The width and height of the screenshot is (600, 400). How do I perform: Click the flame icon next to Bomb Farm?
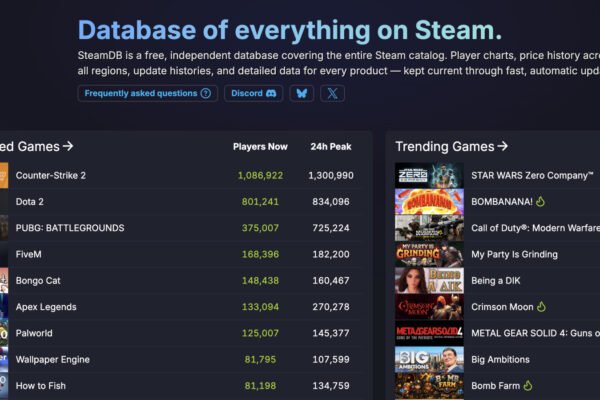click(x=528, y=385)
